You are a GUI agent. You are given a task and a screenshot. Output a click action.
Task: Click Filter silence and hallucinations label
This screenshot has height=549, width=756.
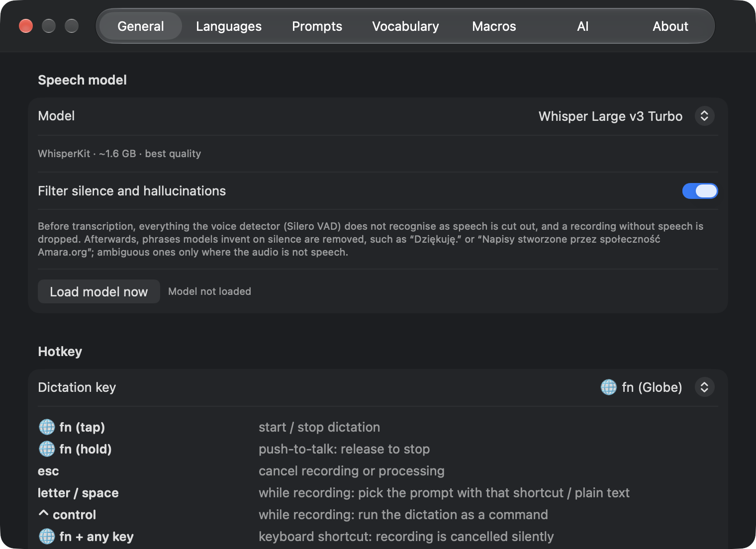(132, 191)
